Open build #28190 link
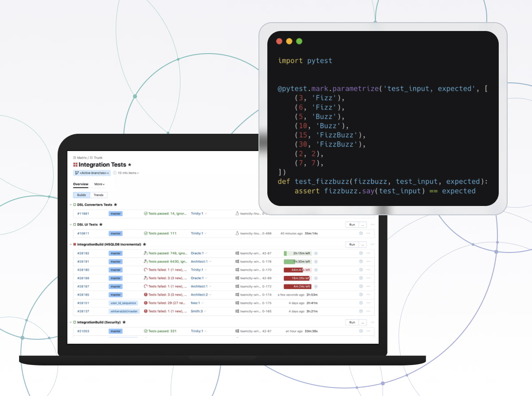 83,270
